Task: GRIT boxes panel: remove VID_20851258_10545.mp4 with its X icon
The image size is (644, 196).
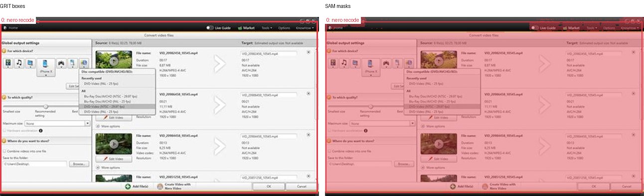Action: tap(308, 177)
